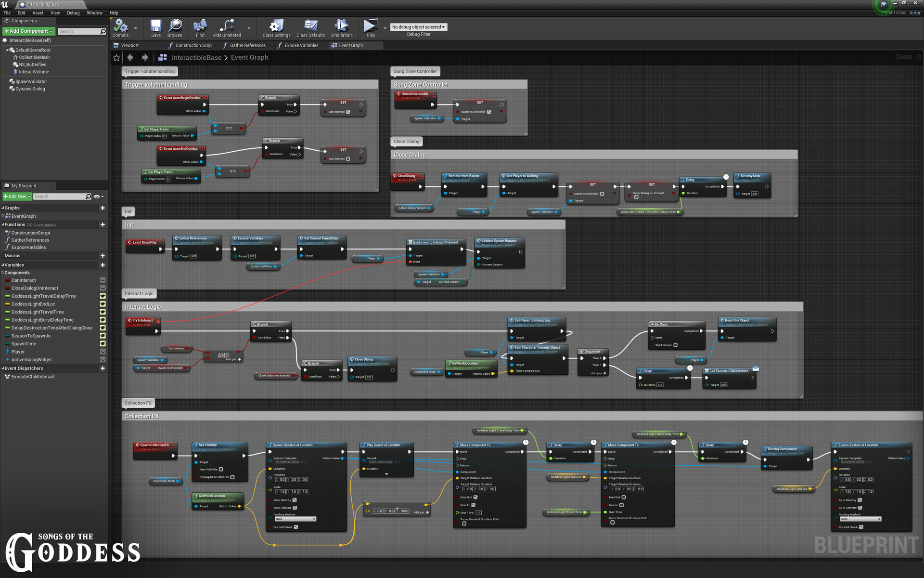This screenshot has height=578, width=924.
Task: Open the Actor parent class link
Action: 914,13
